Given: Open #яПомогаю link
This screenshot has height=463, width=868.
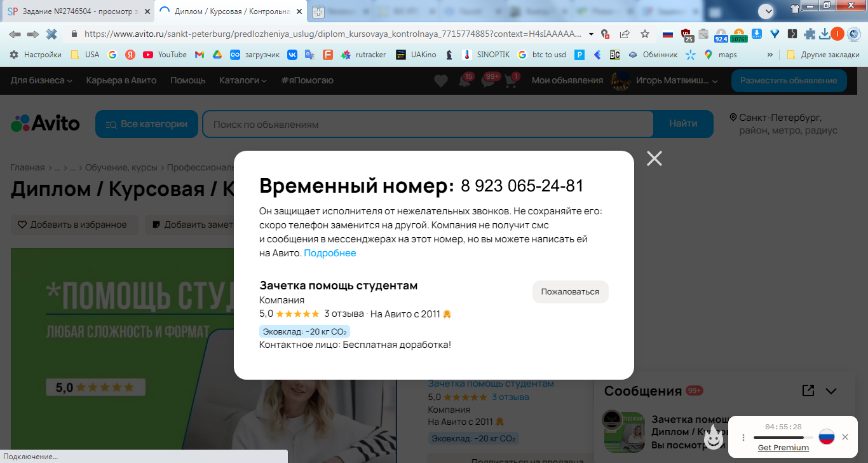Looking at the screenshot, I should point(307,81).
